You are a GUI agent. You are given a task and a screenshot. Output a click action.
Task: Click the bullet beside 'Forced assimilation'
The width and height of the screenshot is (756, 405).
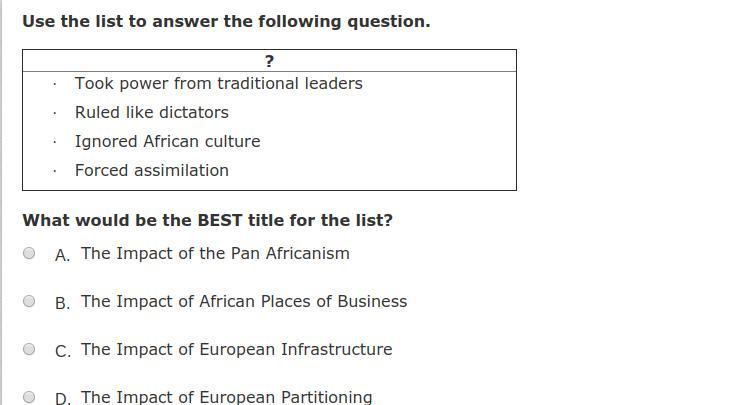[x=55, y=171]
